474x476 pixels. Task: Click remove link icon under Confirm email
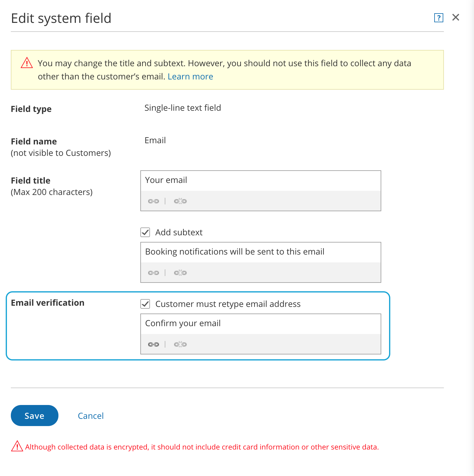[x=180, y=344]
